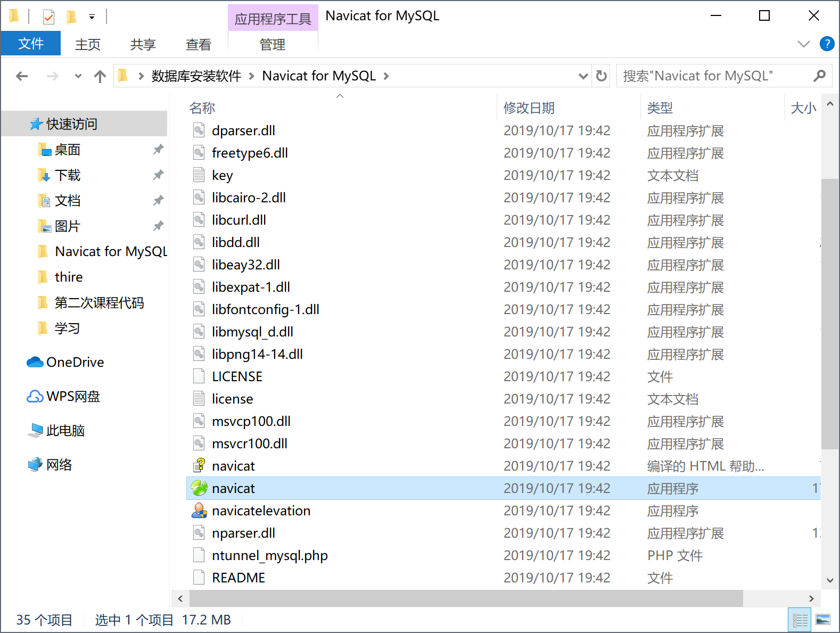Go forward with the right arrow

(52, 76)
